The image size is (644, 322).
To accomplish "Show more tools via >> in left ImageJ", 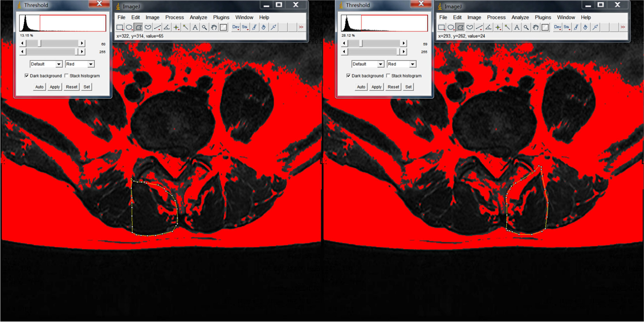I will coord(301,27).
